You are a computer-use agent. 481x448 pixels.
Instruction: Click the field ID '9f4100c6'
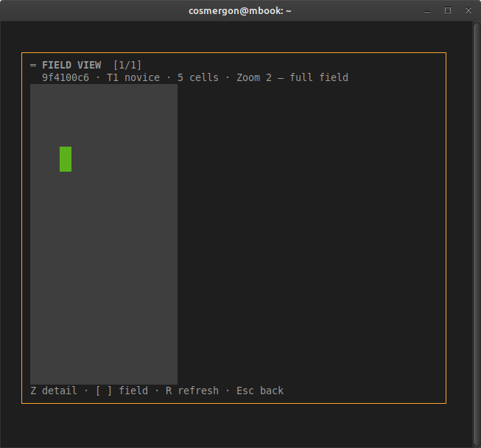pyautogui.click(x=66, y=77)
